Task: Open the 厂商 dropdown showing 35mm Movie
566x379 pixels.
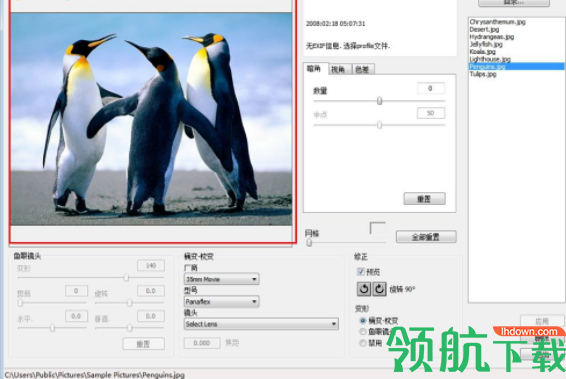Action: pos(221,279)
